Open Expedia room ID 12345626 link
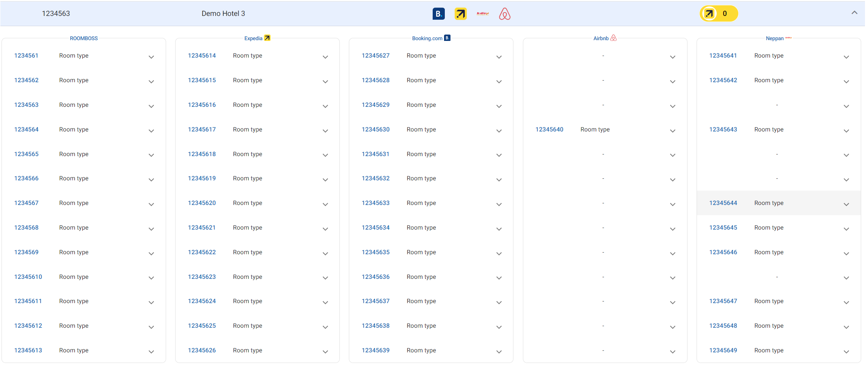This screenshot has width=868, height=366. 202,350
